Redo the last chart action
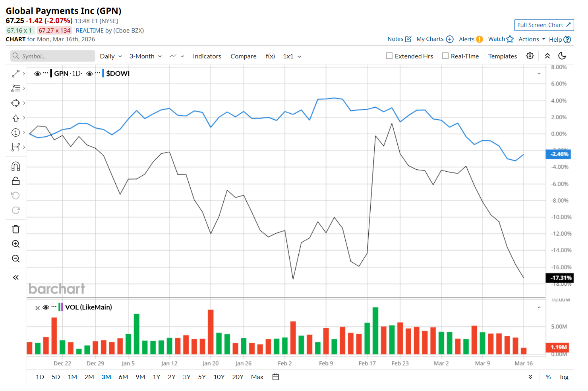Viewport: 588px width, 391px height. tap(15, 210)
